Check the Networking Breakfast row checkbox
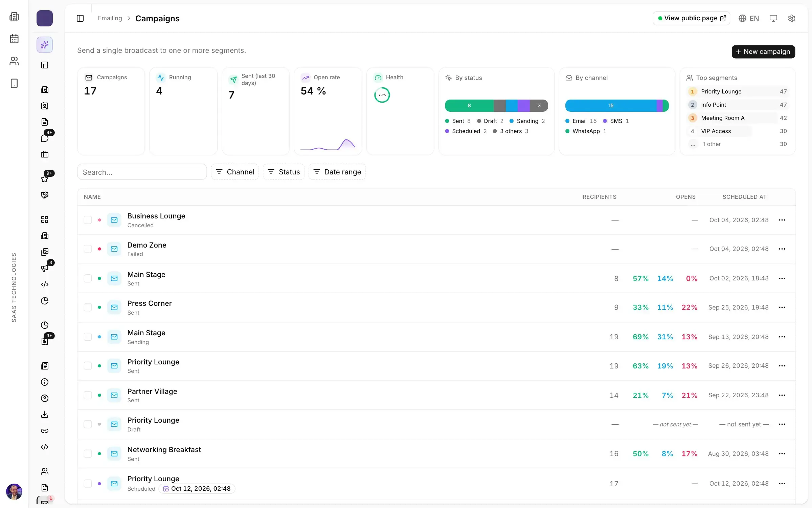The image size is (812, 508). (x=88, y=454)
